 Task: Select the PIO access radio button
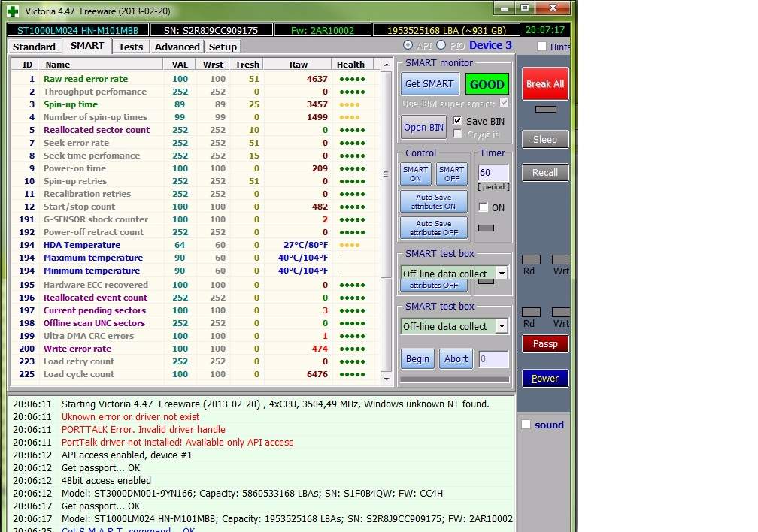(441, 45)
